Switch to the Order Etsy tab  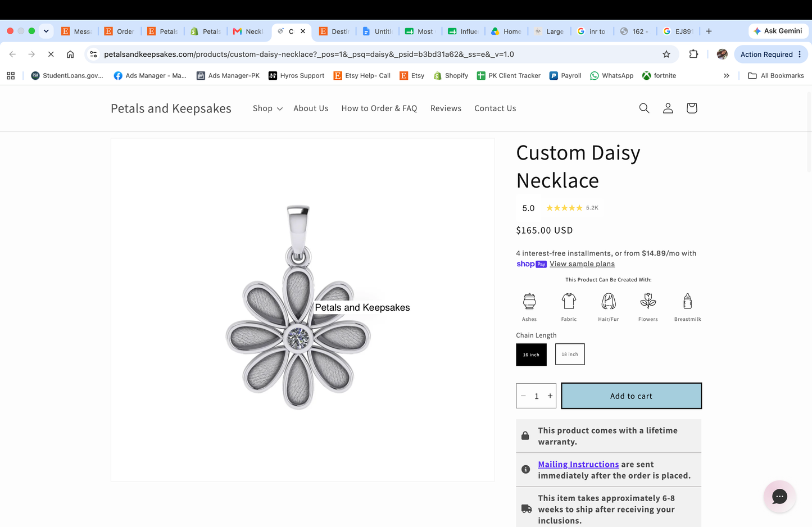pos(120,31)
